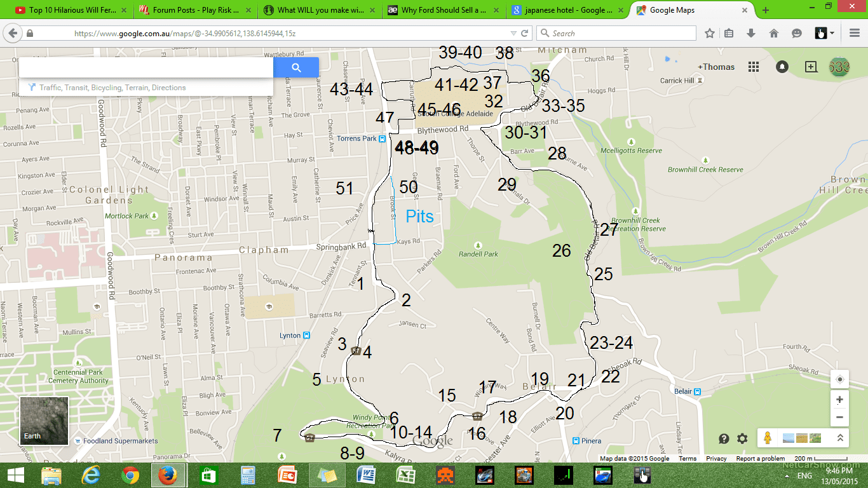The width and height of the screenshot is (868, 488).
Task: Click the Randell Park label
Action: click(x=478, y=254)
